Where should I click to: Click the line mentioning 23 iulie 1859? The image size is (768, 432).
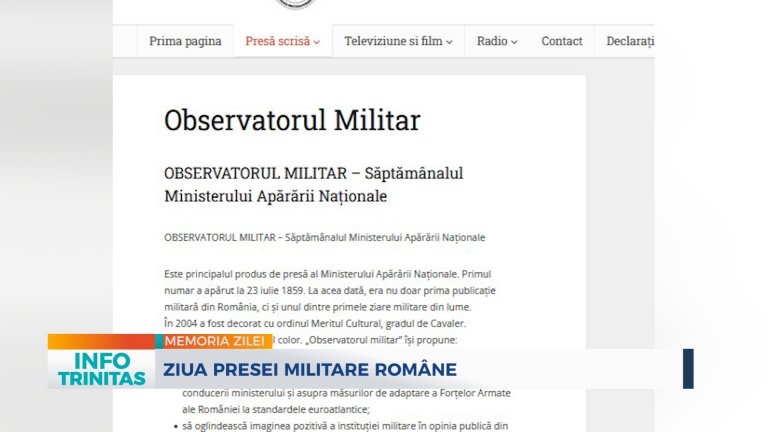(330, 290)
